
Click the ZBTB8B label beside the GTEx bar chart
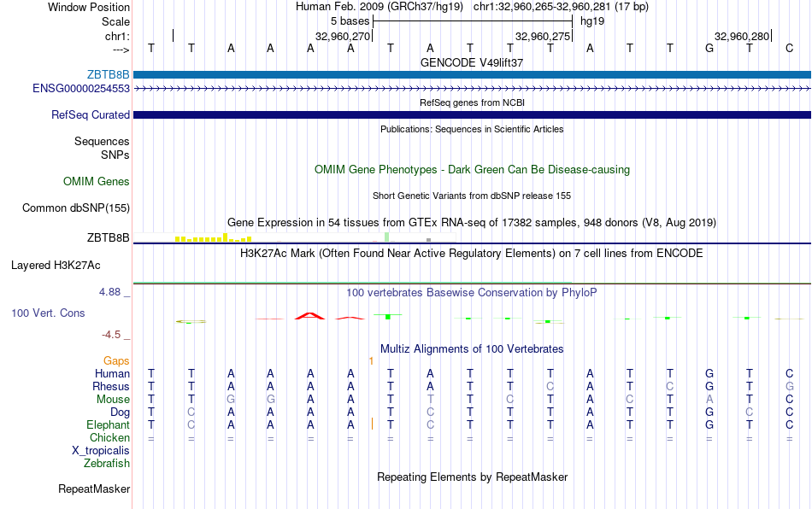point(108,237)
